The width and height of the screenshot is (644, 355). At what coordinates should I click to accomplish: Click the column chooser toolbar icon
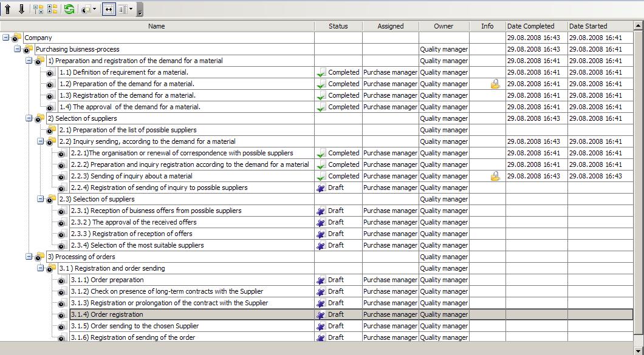(x=123, y=9)
